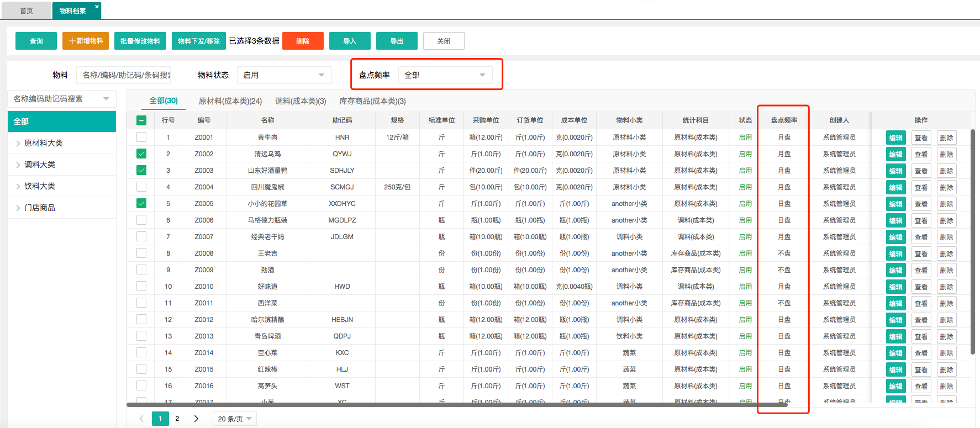
Task: Switch to the 首页 tab
Action: 27,10
